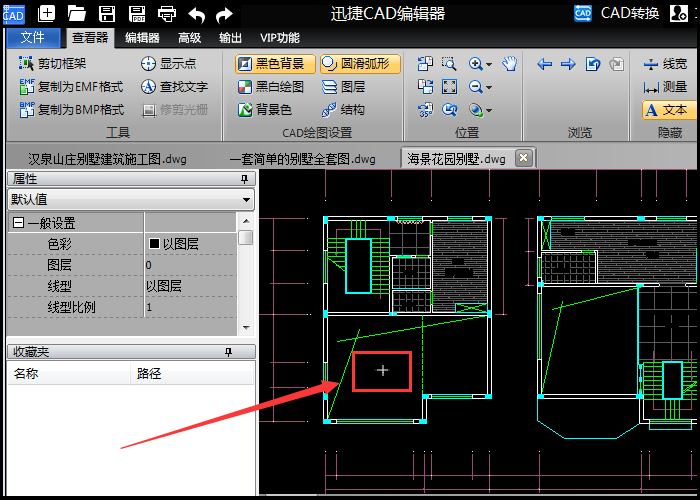The height and width of the screenshot is (500, 700).
Task: Click the properties scrollbar down arrow
Action: [246, 328]
